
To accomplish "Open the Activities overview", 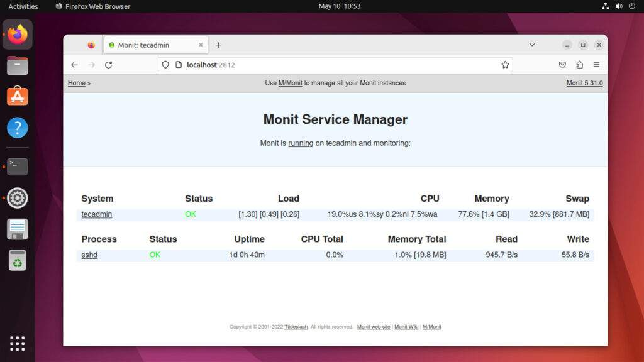I will [23, 6].
